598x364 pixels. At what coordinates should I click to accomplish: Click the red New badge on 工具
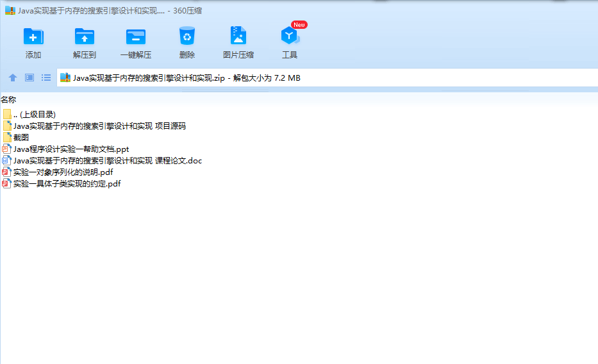[299, 25]
